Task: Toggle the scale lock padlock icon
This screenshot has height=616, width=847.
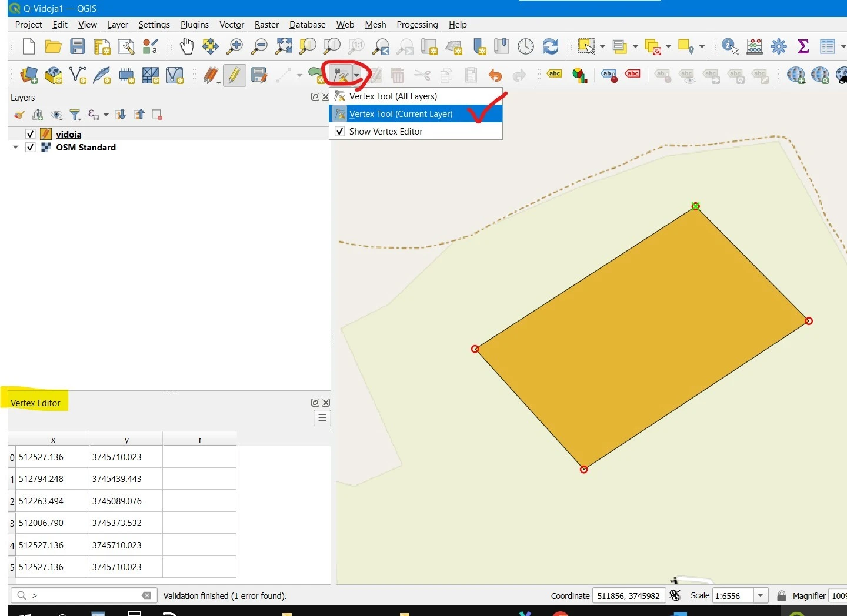Action: [x=782, y=595]
